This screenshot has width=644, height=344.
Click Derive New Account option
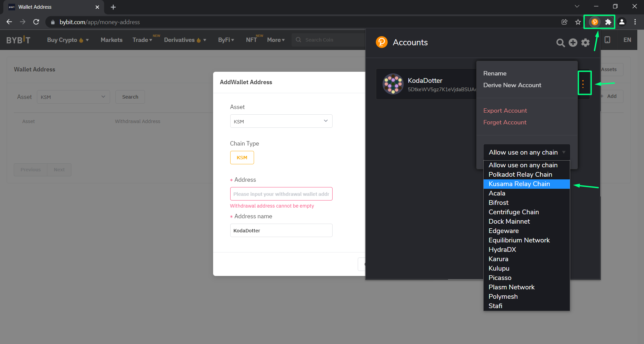click(512, 85)
